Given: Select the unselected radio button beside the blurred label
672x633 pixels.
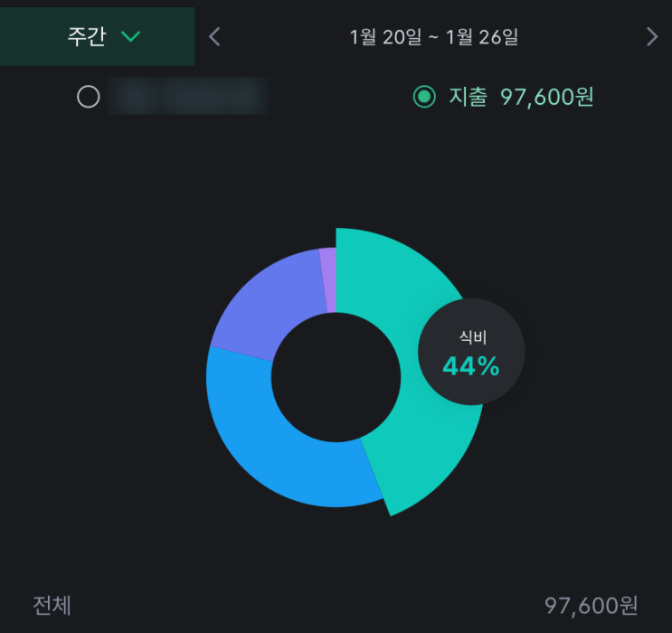Looking at the screenshot, I should [88, 97].
